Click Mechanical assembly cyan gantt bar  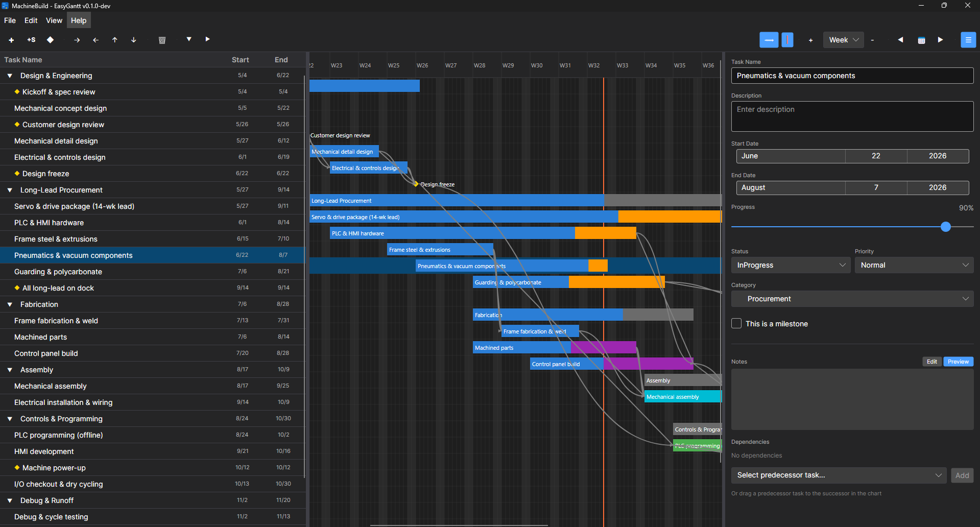tap(683, 396)
